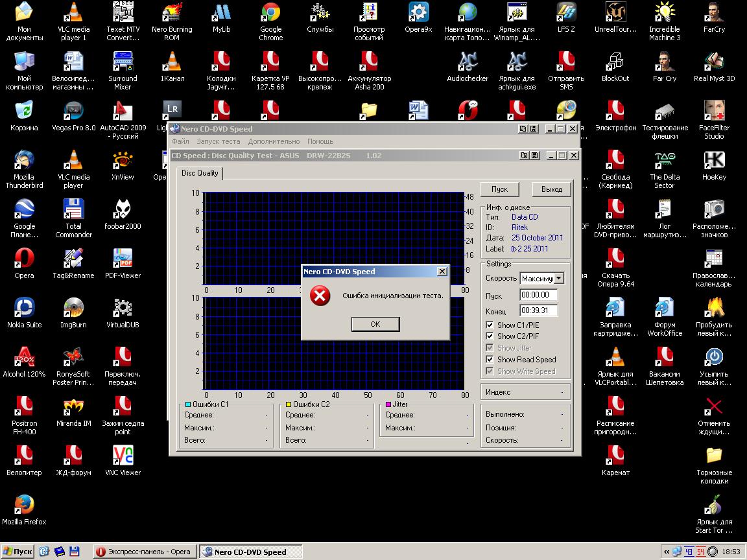Open foobar2000 desktop icon

point(123,215)
